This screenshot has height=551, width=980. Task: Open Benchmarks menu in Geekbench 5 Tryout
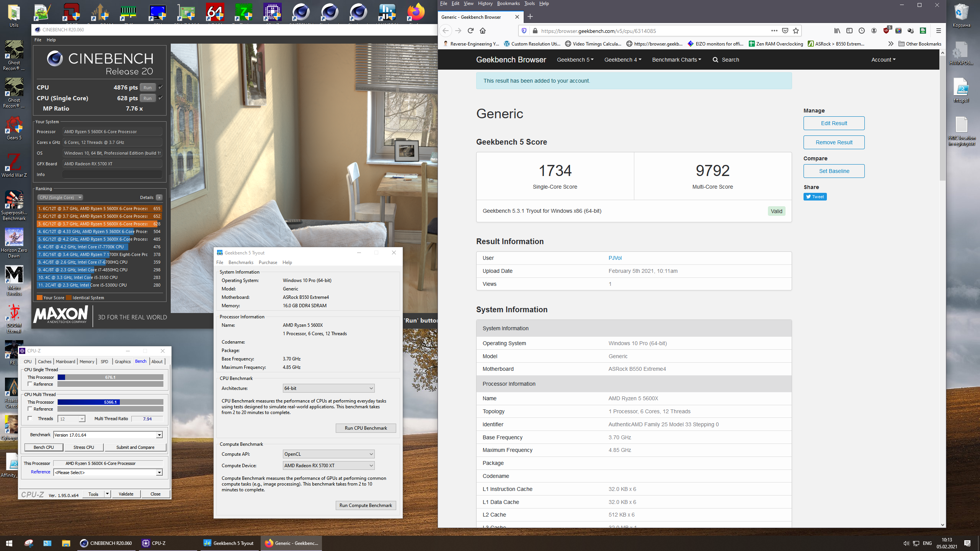pyautogui.click(x=240, y=262)
